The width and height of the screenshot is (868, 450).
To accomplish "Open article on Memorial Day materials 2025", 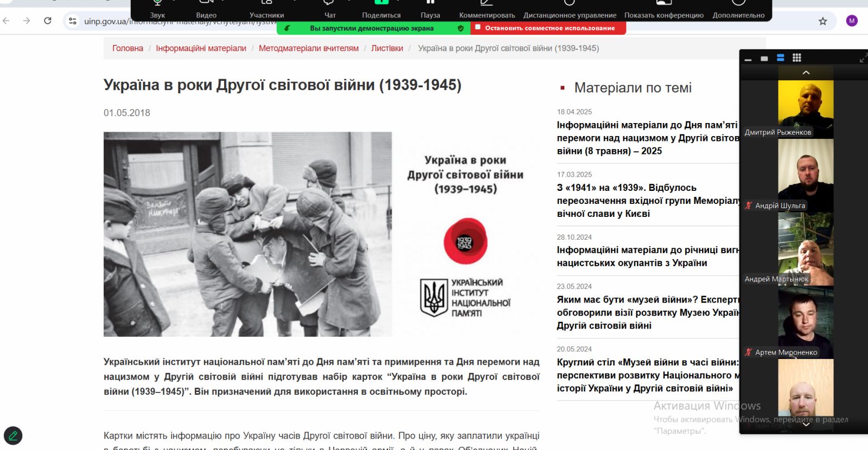I will tap(648, 138).
